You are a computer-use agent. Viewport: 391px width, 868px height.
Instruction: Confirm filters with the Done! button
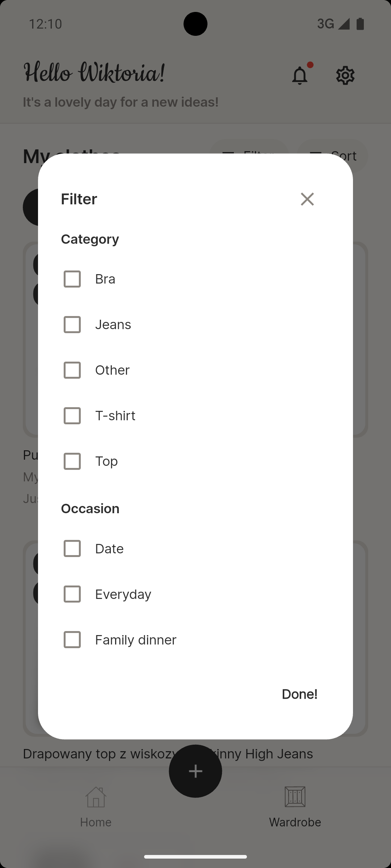pyautogui.click(x=299, y=694)
